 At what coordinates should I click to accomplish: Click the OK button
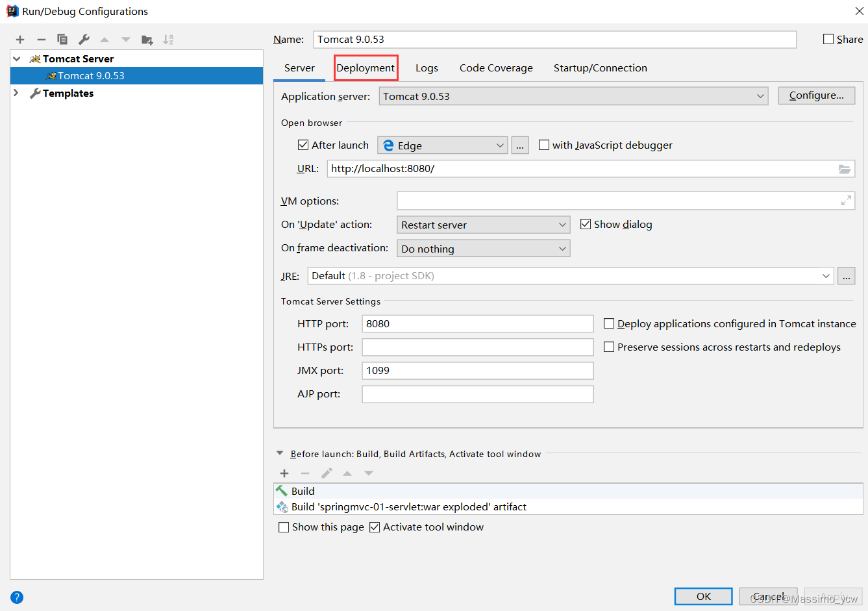(704, 596)
